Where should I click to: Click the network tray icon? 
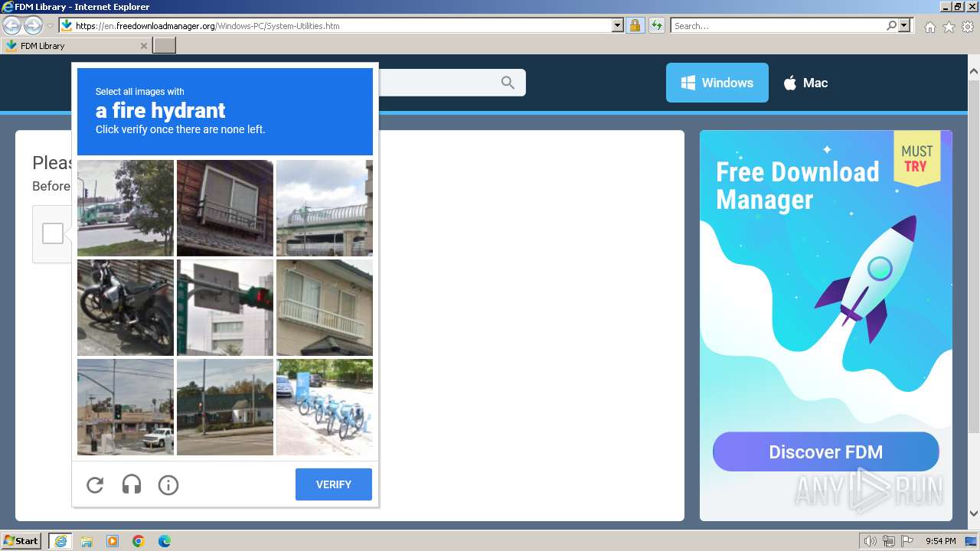pyautogui.click(x=889, y=541)
